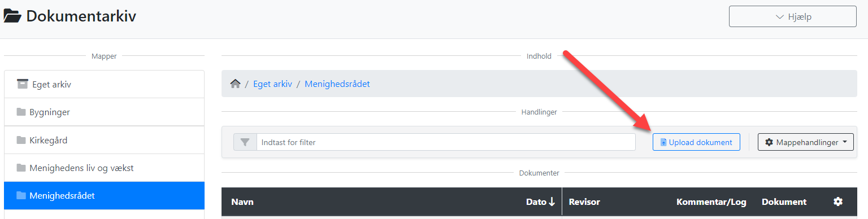Click the archive box icon for Eget arkiv
This screenshot has width=868, height=219.
coord(22,84)
